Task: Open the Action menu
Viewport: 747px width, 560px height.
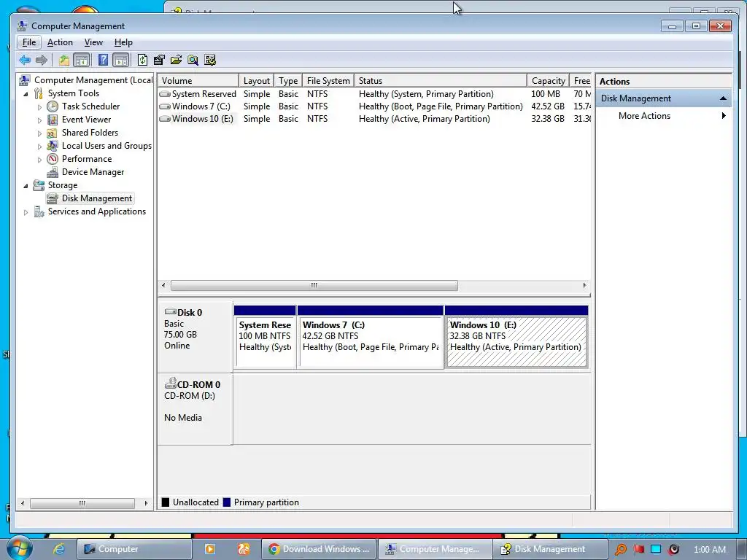Action: (x=60, y=42)
